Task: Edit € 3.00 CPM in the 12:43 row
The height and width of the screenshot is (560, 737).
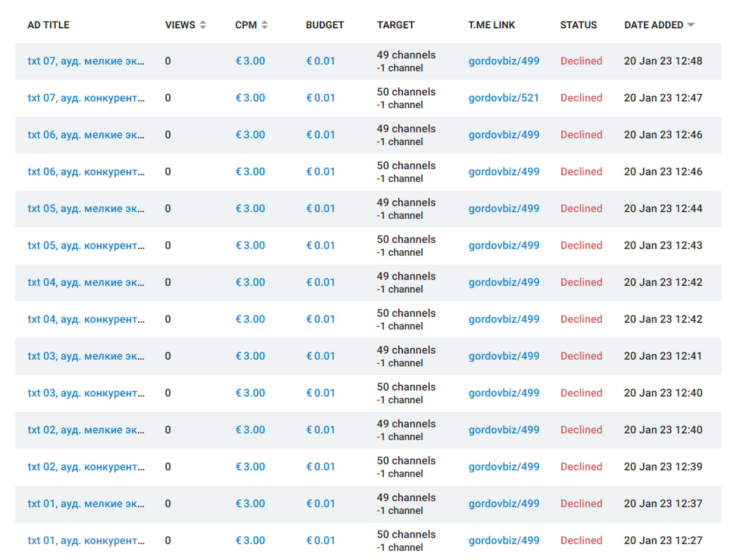Action: click(x=250, y=245)
